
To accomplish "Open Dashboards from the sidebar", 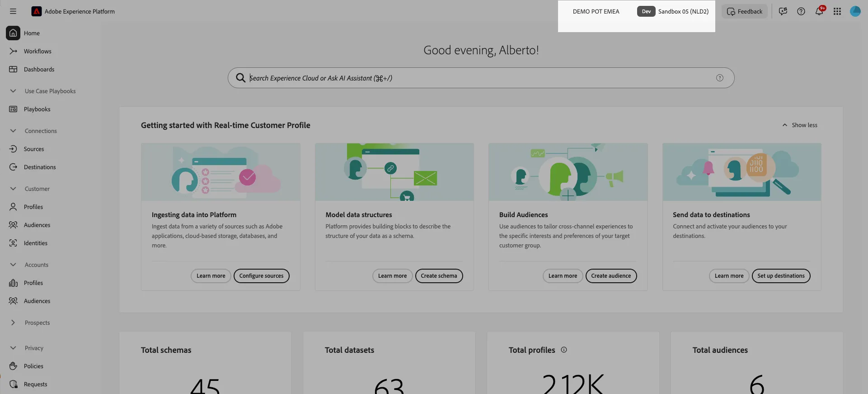I will [39, 69].
